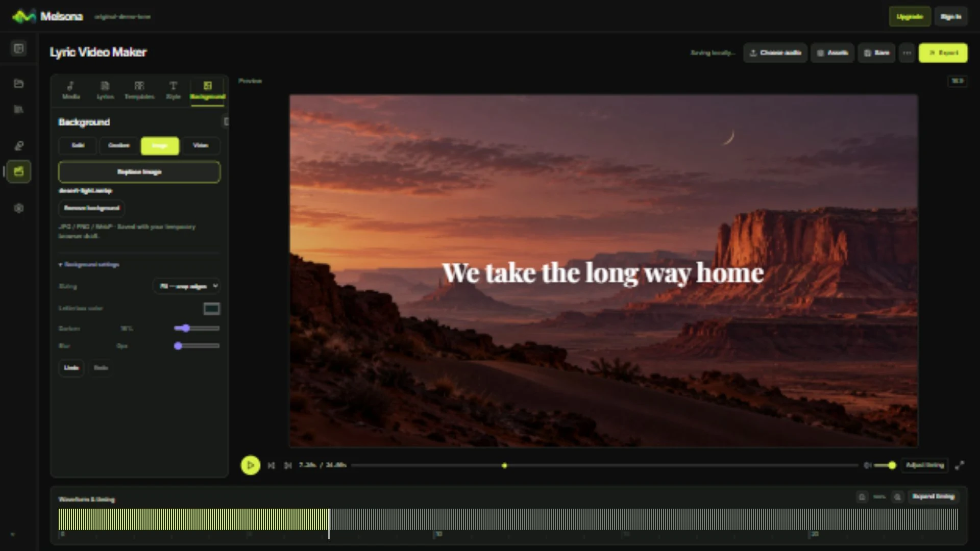Adjust the Blur slider
Viewport: 980px width, 551px height.
pyautogui.click(x=197, y=346)
